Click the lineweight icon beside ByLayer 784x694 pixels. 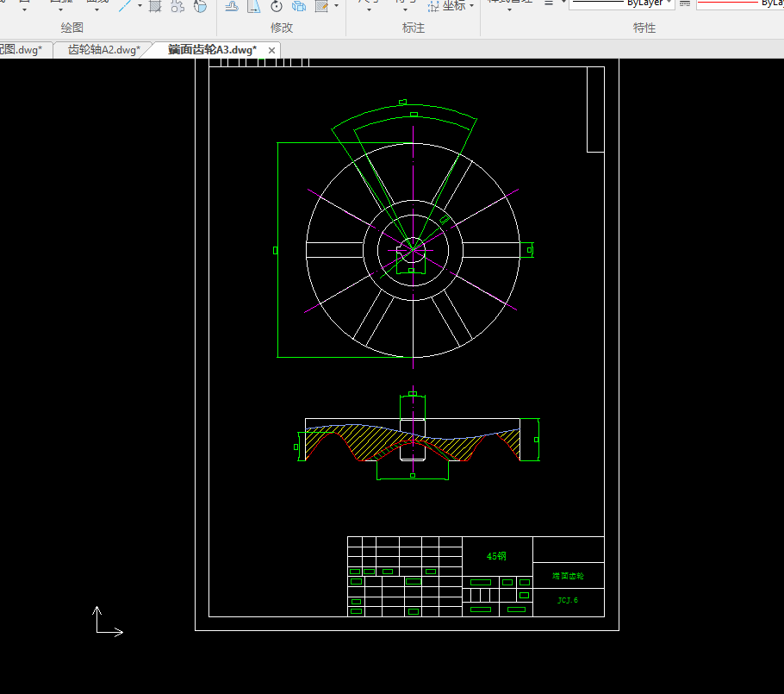coord(685,4)
